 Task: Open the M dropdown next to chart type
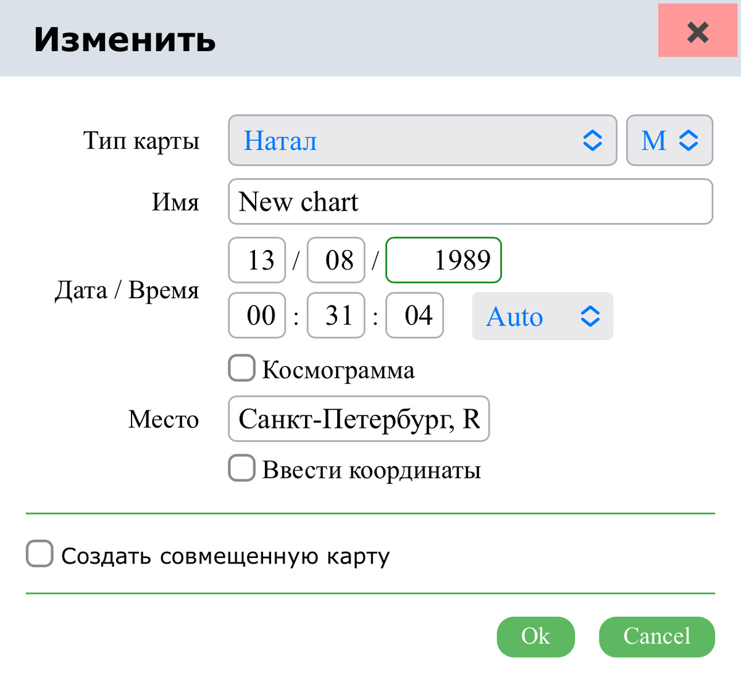tap(669, 141)
